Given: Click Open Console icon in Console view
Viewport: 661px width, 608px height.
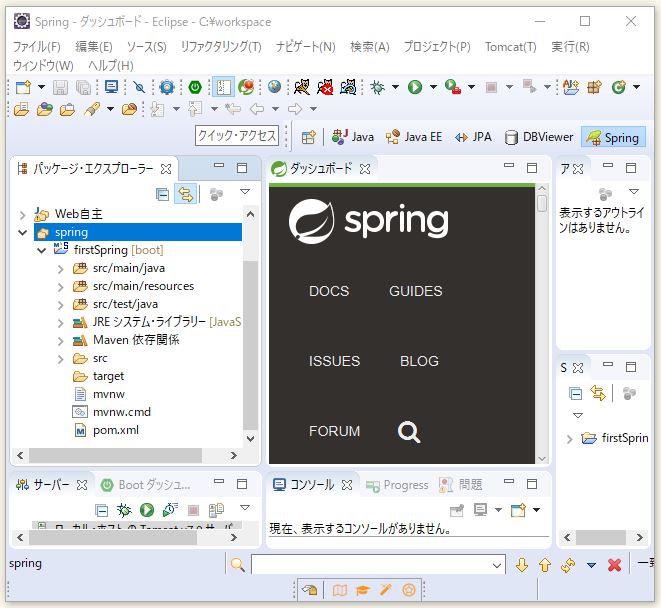Looking at the screenshot, I should coord(518,510).
